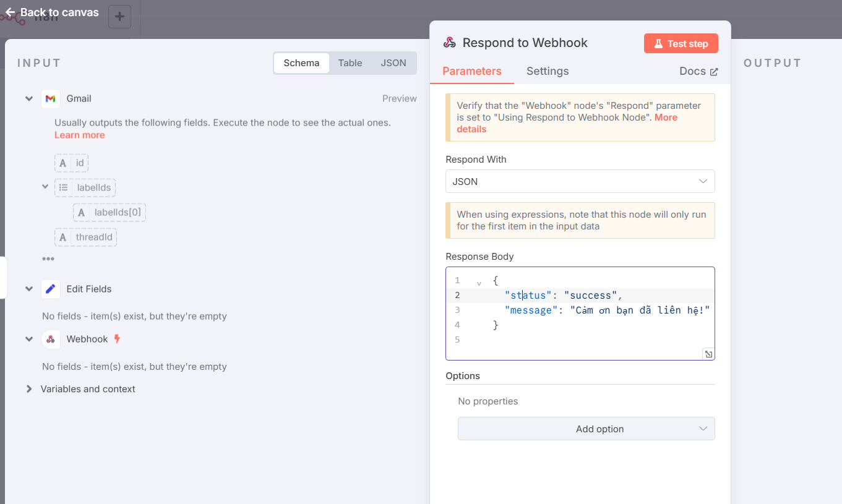This screenshot has width=842, height=504.
Task: Click the Learn more link
Action: pos(79,135)
